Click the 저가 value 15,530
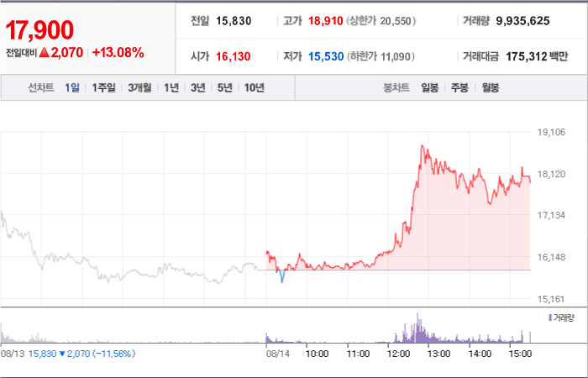The image size is (588, 378). click(326, 56)
